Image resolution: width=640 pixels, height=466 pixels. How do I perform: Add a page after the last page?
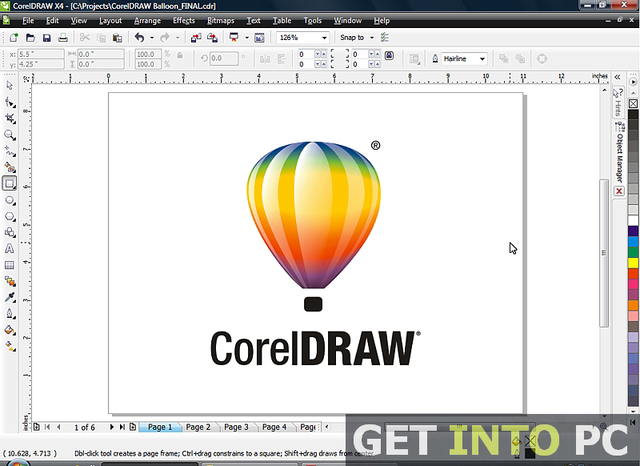tap(133, 427)
